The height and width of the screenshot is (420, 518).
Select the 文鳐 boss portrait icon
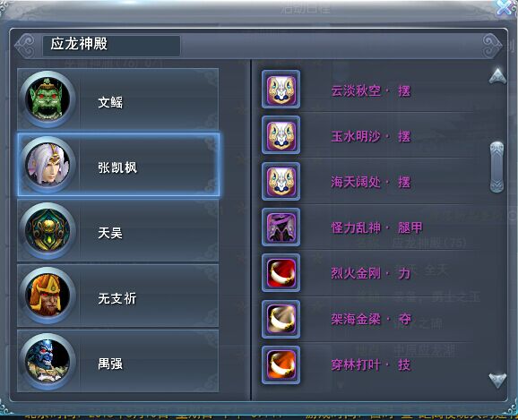[47, 99]
